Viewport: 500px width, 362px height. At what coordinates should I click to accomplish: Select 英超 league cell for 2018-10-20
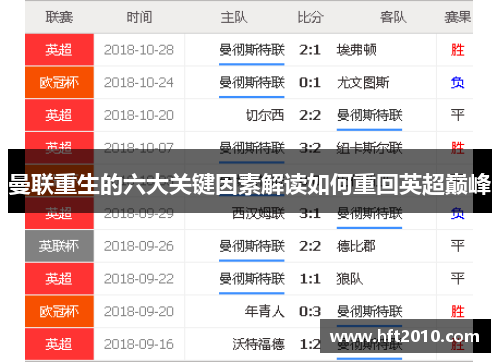pyautogui.click(x=59, y=115)
